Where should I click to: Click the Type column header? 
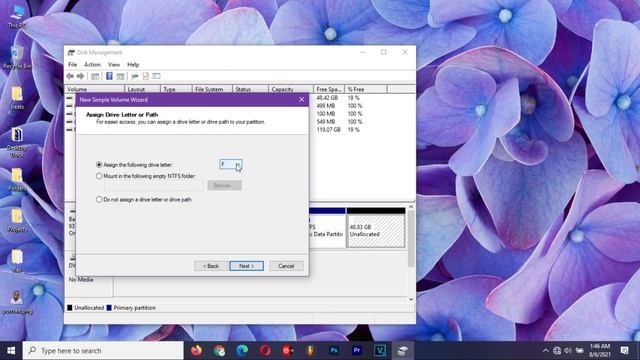coord(176,89)
